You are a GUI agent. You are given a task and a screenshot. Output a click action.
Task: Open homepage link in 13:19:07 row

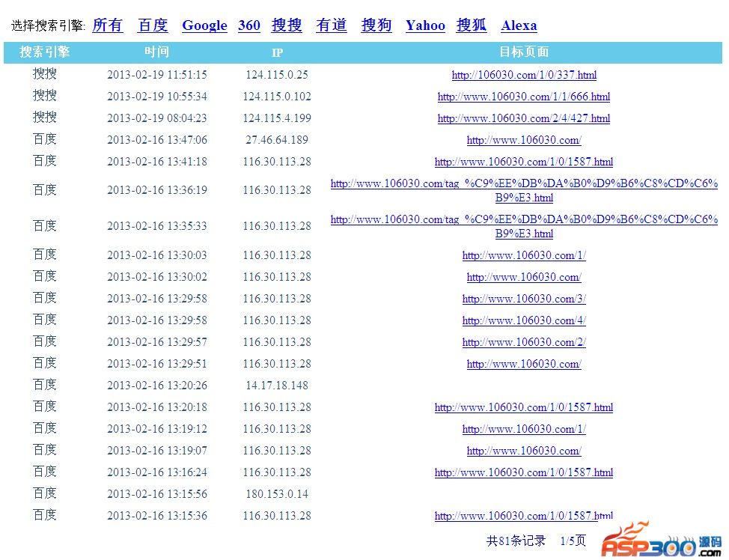tap(524, 451)
